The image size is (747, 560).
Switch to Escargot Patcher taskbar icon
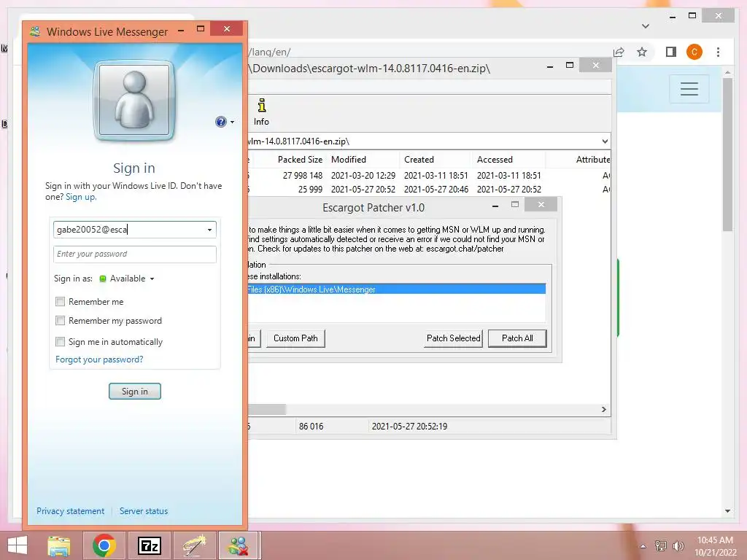click(194, 545)
